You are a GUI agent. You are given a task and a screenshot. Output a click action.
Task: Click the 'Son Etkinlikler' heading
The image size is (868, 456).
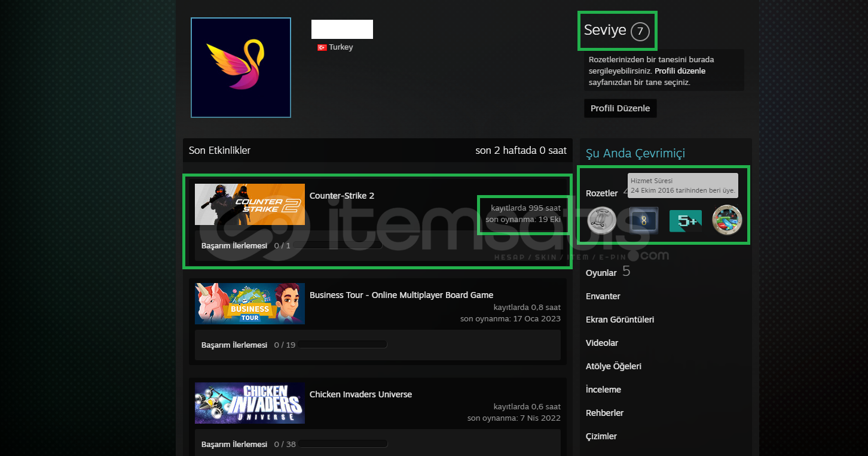pos(219,150)
